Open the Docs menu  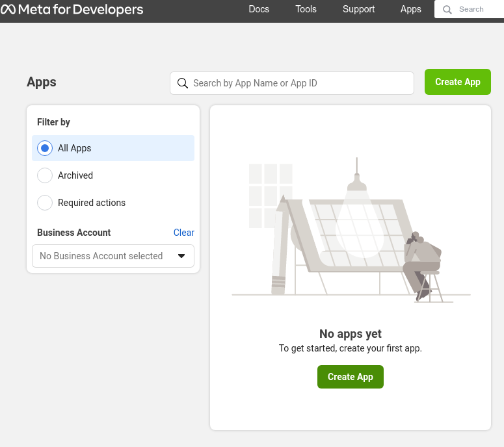pyautogui.click(x=259, y=9)
